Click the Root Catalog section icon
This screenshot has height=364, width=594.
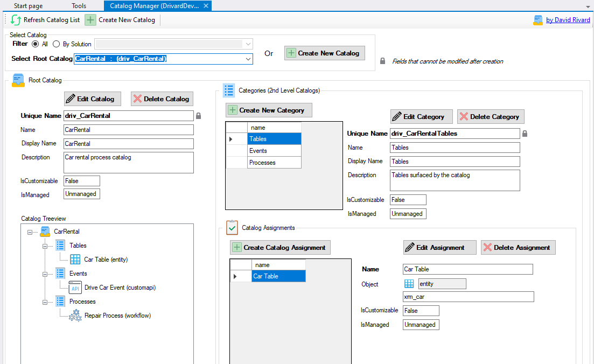click(18, 80)
